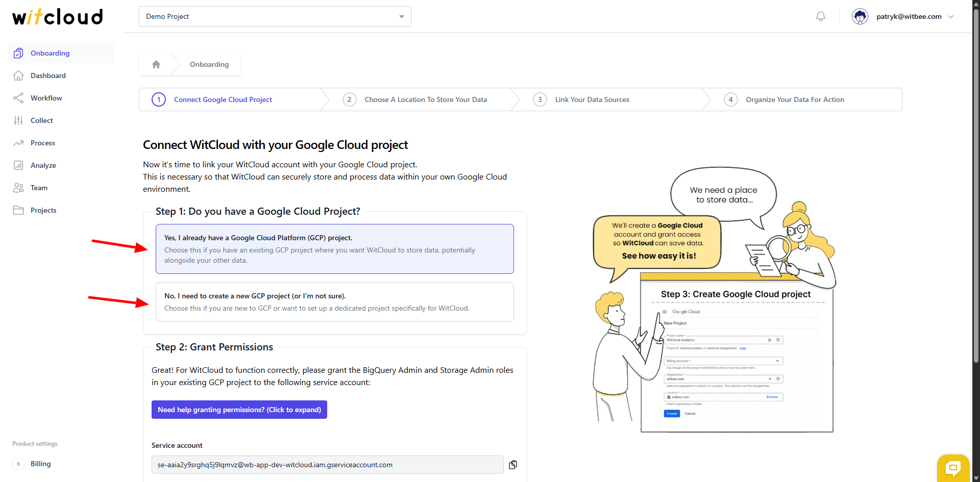Click the Collect sliders icon
This screenshot has width=980, height=482.
pos(18,120)
